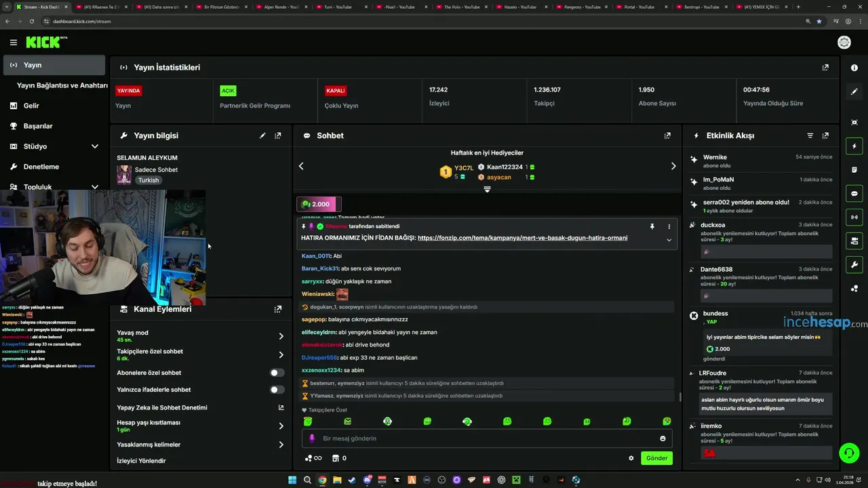This screenshot has width=868, height=488.
Task: Open Steam from the taskbar
Action: (352, 480)
